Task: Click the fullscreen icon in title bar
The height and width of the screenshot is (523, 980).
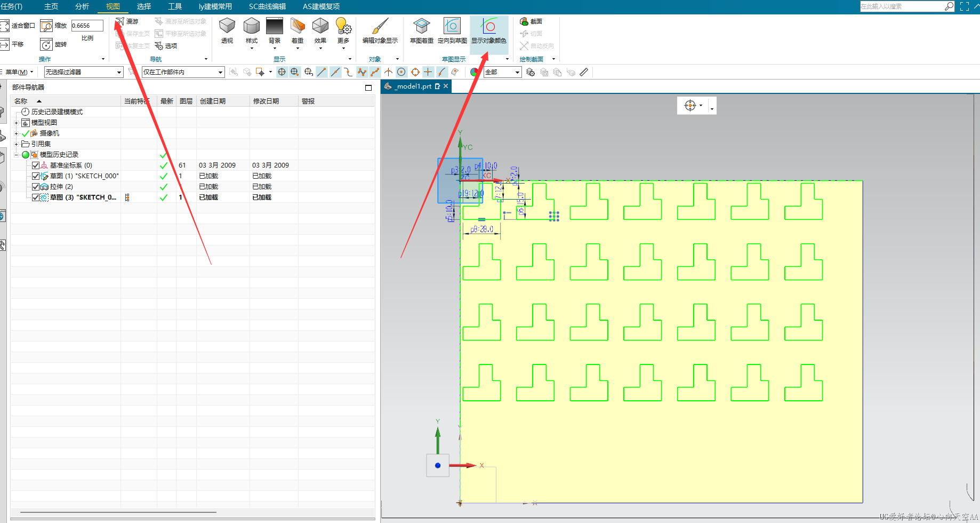Action: 965,6
